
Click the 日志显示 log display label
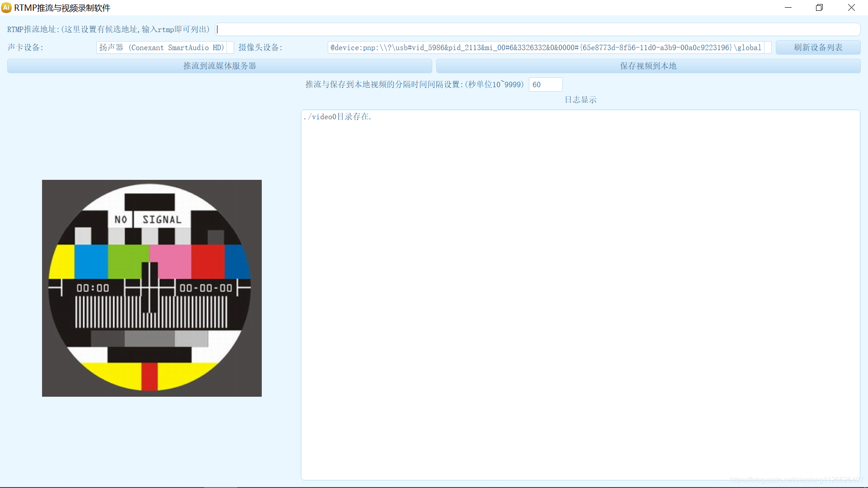[x=580, y=99]
